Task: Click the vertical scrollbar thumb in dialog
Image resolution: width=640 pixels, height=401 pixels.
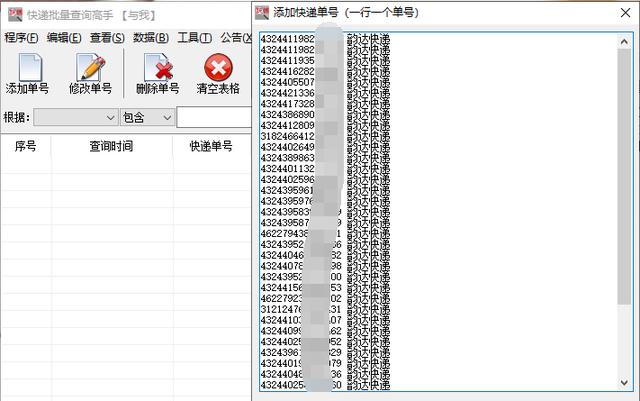Action: [624, 176]
